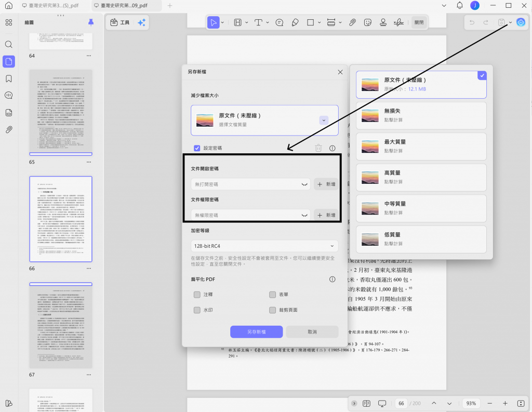
Task: Check the 水印 flatten checkbox
Action: 197,310
